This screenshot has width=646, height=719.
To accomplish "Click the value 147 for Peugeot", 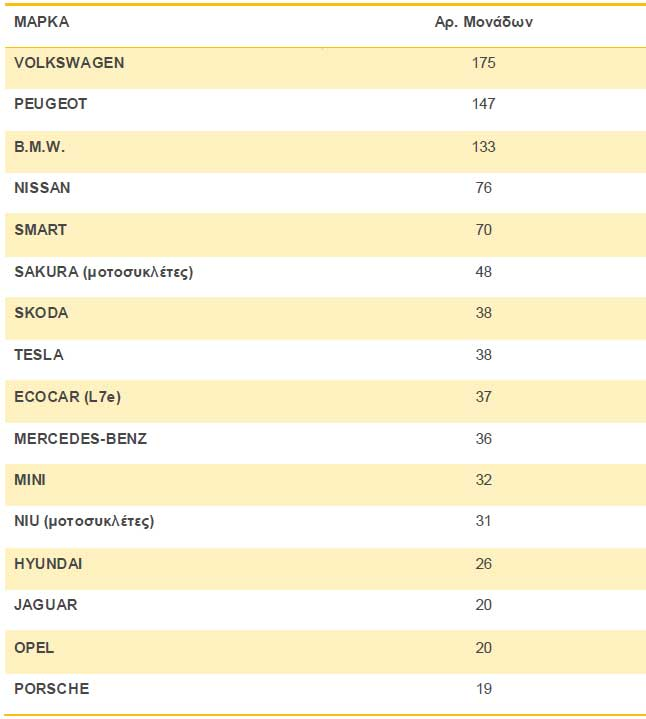I will (484, 104).
